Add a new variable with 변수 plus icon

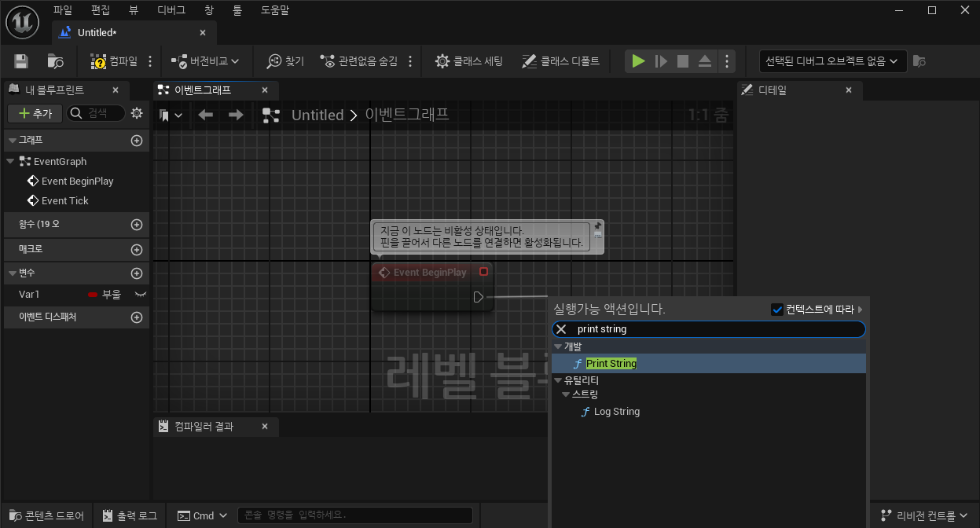(137, 273)
